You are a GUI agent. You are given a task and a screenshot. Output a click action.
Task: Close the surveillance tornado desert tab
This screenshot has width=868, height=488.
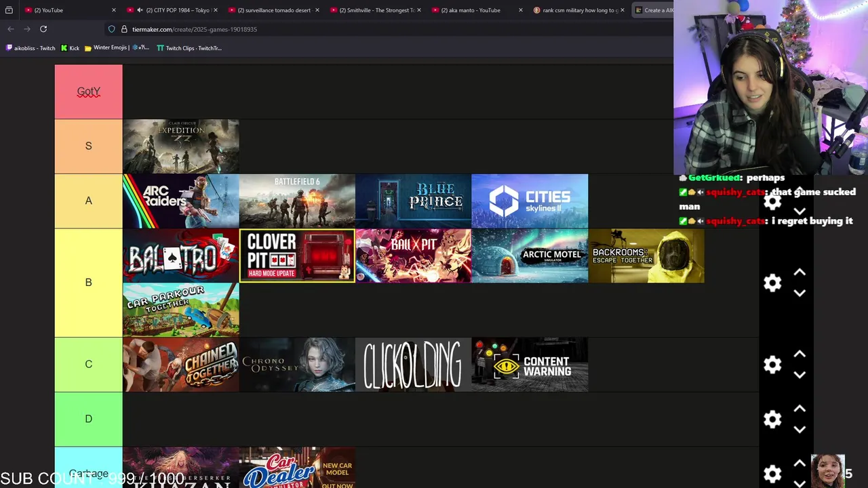tap(317, 10)
